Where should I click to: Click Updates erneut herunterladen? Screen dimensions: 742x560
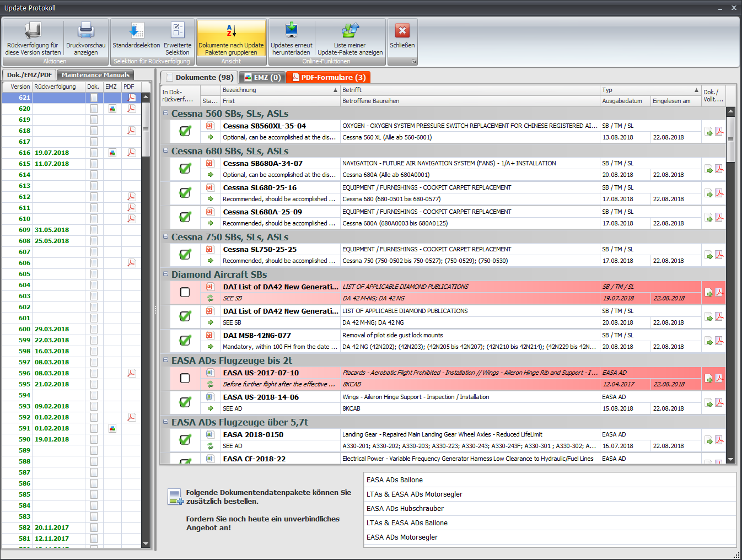292,39
